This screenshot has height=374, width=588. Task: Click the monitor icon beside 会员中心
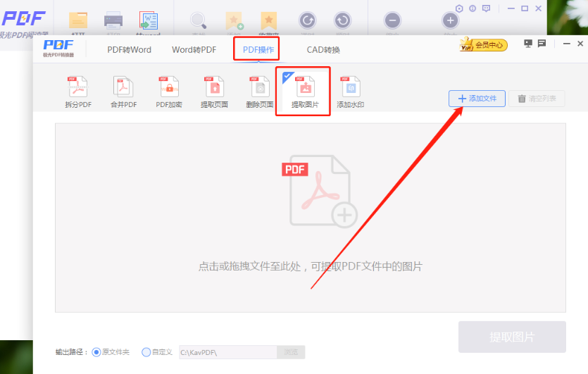click(x=528, y=44)
